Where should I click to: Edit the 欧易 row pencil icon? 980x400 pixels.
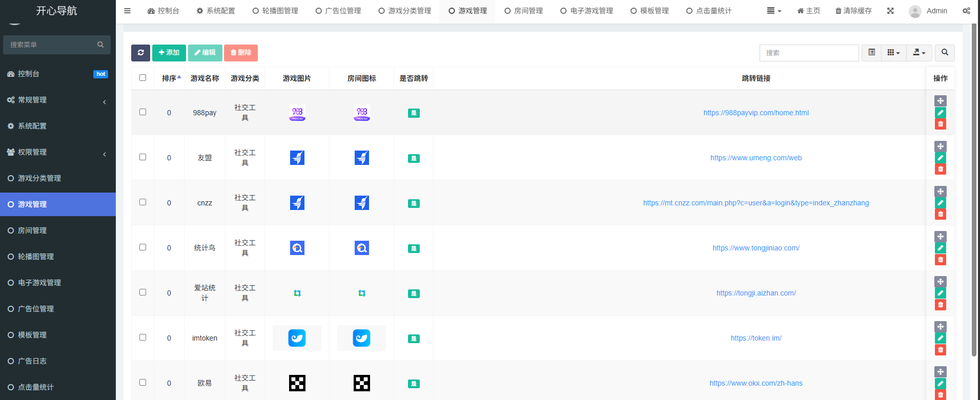click(941, 383)
